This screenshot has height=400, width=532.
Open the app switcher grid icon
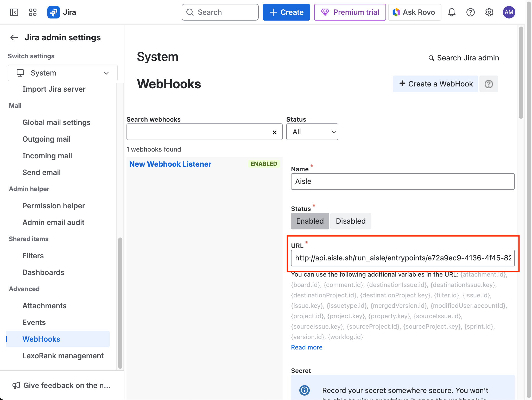point(32,12)
